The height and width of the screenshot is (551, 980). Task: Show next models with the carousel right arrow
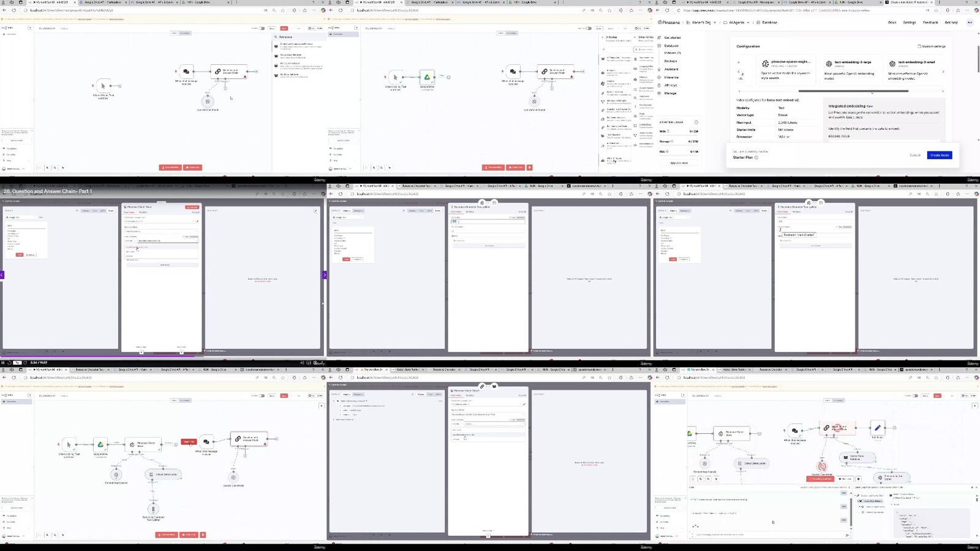(943, 72)
